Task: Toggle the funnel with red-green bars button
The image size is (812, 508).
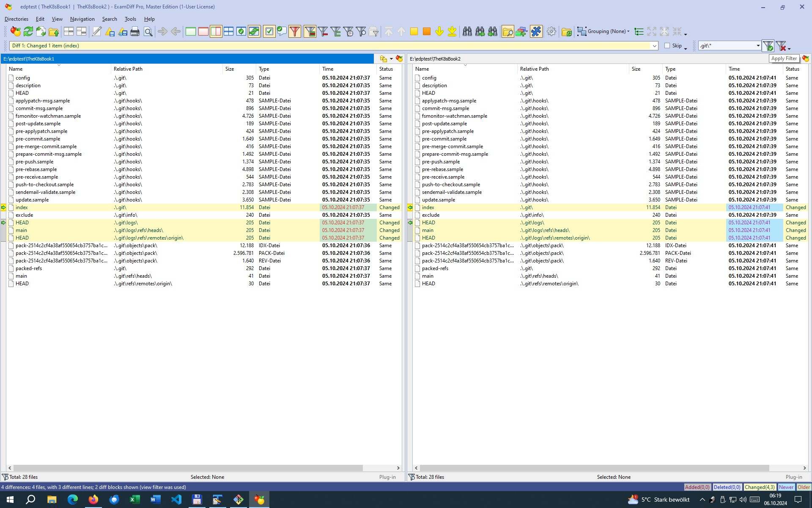Action: coord(310,31)
